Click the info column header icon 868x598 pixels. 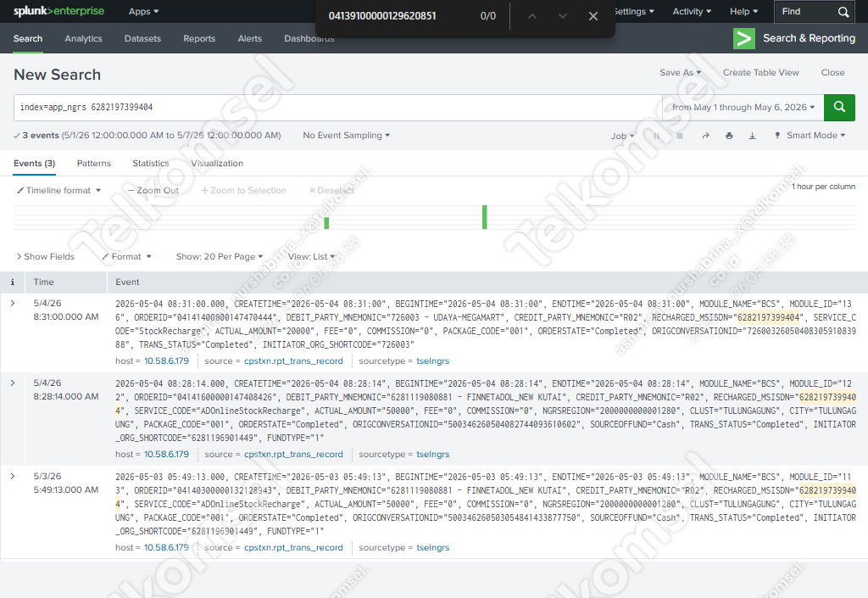(x=12, y=282)
